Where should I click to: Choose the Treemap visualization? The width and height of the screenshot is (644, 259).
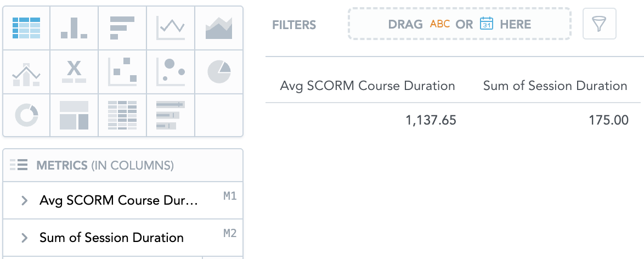click(74, 115)
